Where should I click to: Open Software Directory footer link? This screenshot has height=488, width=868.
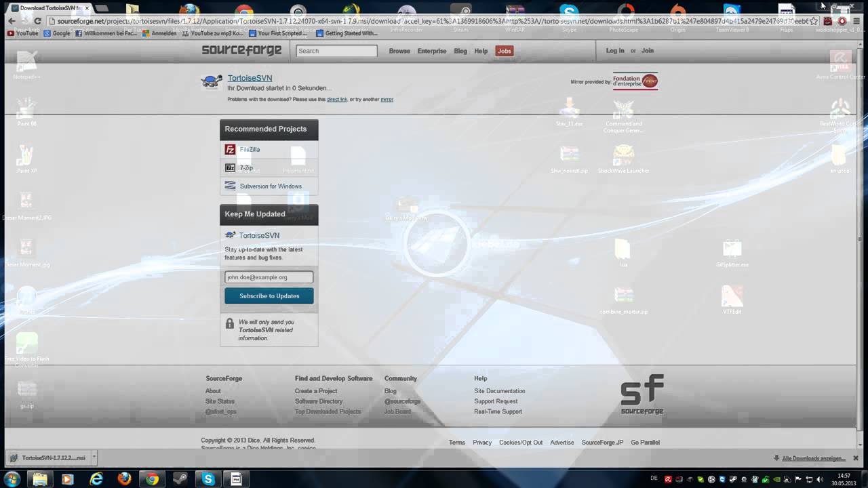pyautogui.click(x=319, y=401)
